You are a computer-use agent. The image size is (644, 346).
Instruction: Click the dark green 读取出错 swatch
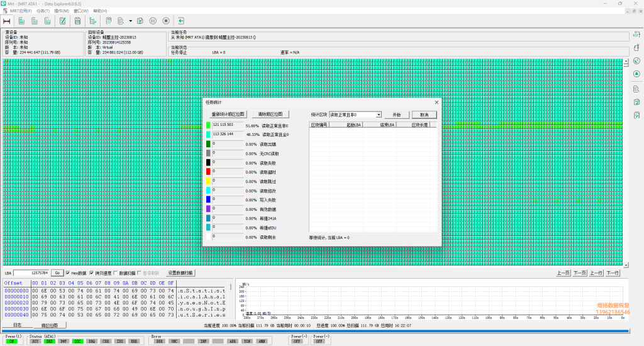coord(208,144)
